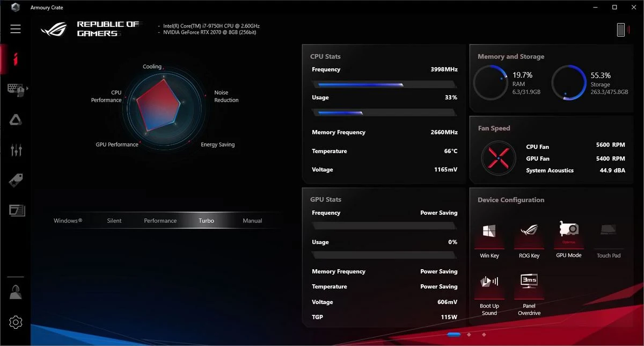This screenshot has height=346, width=644.
Task: Switch to Performance mode
Action: [160, 220]
